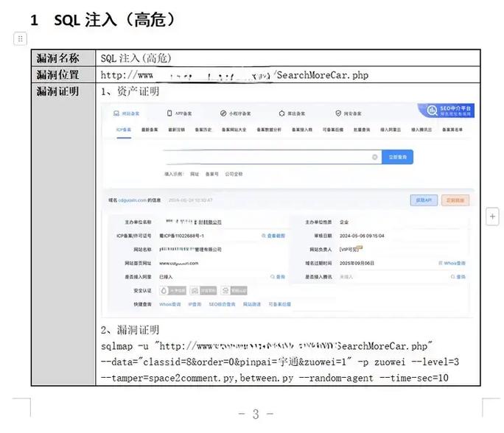The image size is (504, 433).
Task: Click the 主办单位名称 company link
Action: 194,222
